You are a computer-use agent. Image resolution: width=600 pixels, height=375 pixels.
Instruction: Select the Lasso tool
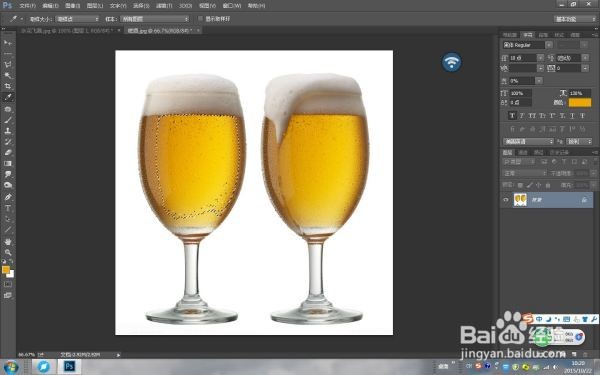pyautogui.click(x=8, y=64)
